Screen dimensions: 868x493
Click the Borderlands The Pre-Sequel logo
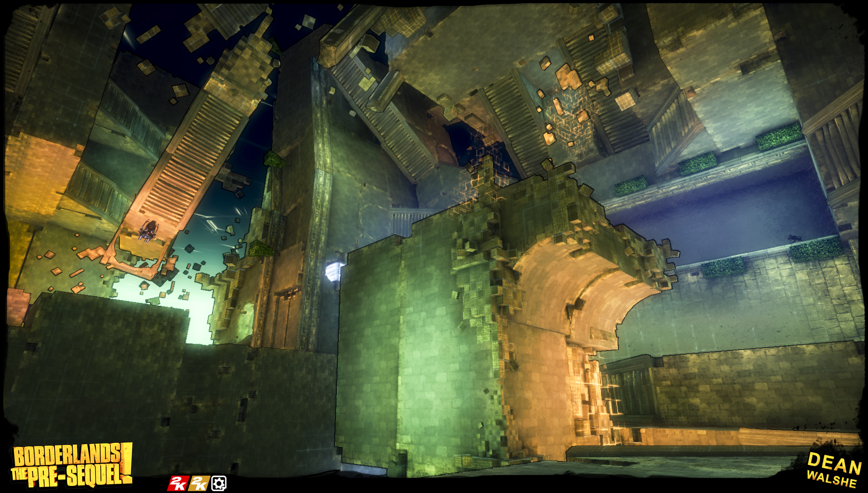72,465
